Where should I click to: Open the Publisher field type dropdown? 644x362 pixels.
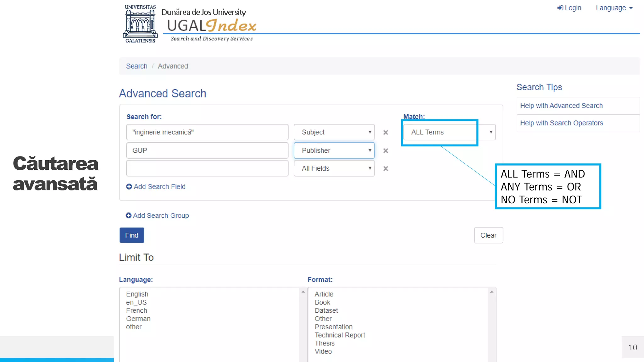click(334, 151)
